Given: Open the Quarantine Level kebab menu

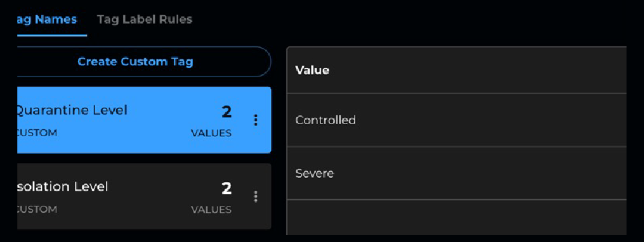Looking at the screenshot, I should [x=256, y=120].
